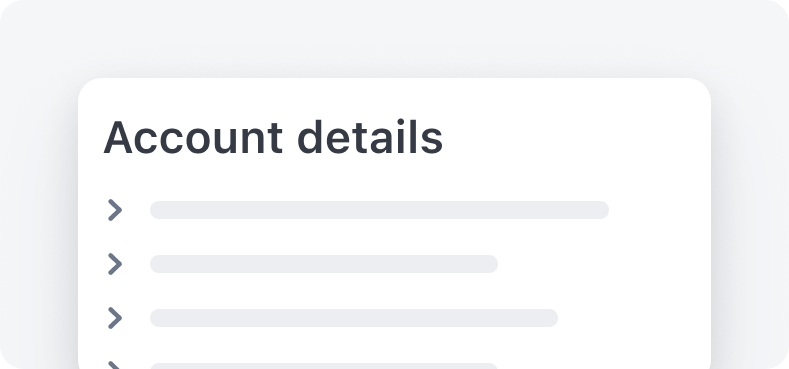789x369 pixels.
Task: Toggle the chevron beside the shortest full bar
Action: tap(115, 264)
